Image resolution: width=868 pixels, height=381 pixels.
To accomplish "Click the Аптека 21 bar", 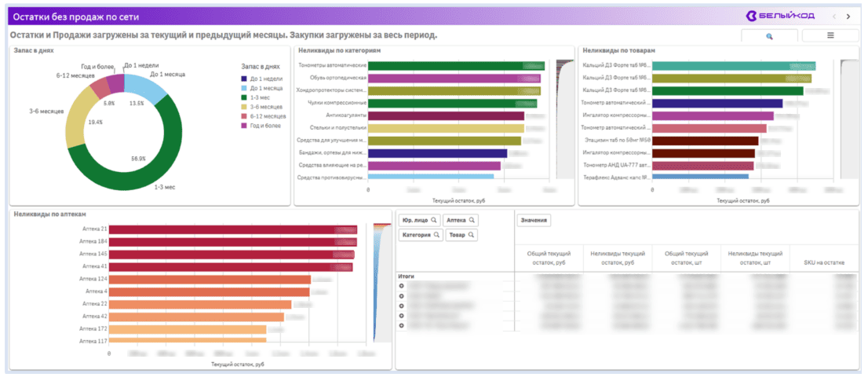I will point(233,229).
